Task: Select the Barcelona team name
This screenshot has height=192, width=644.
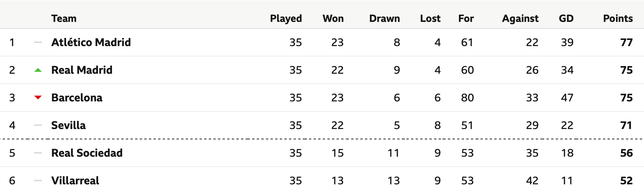Action: coord(77,98)
